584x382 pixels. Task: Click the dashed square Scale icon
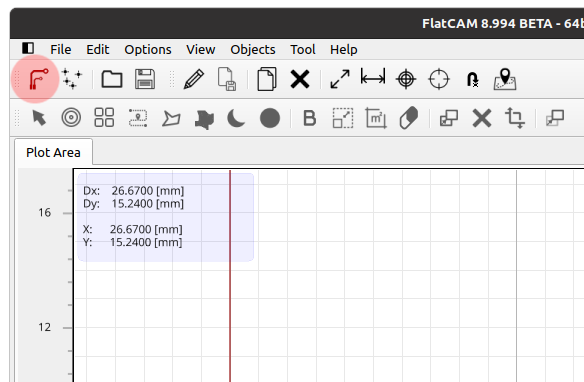click(343, 118)
